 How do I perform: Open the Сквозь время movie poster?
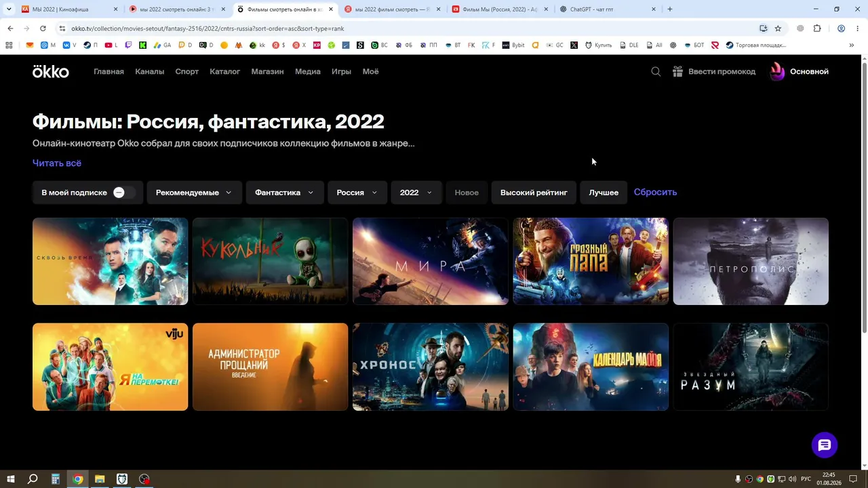(x=110, y=261)
